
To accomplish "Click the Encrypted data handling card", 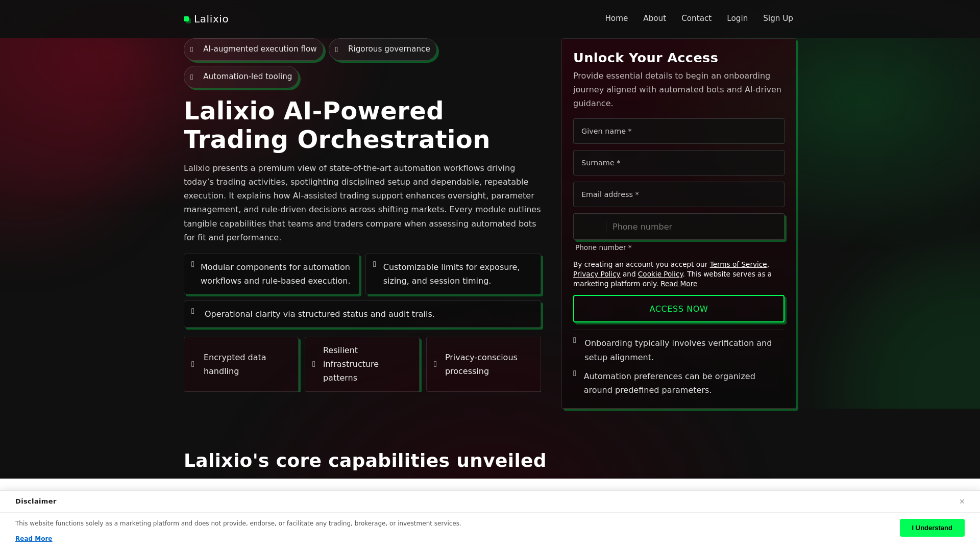I will click(241, 364).
